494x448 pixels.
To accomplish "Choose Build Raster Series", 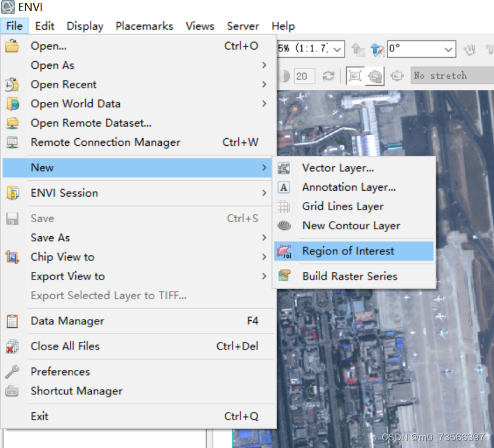I will coord(354,276).
